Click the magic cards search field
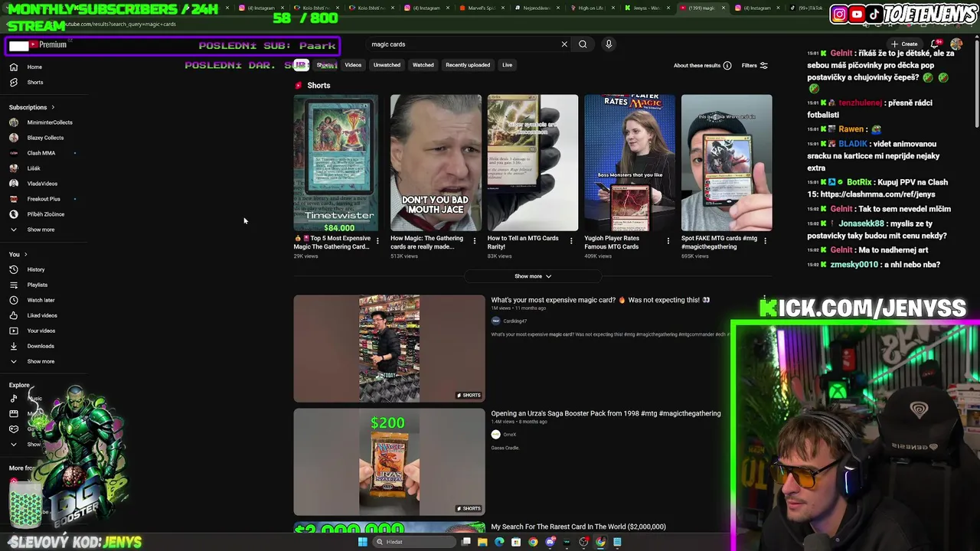This screenshot has width=980, height=551. [463, 44]
